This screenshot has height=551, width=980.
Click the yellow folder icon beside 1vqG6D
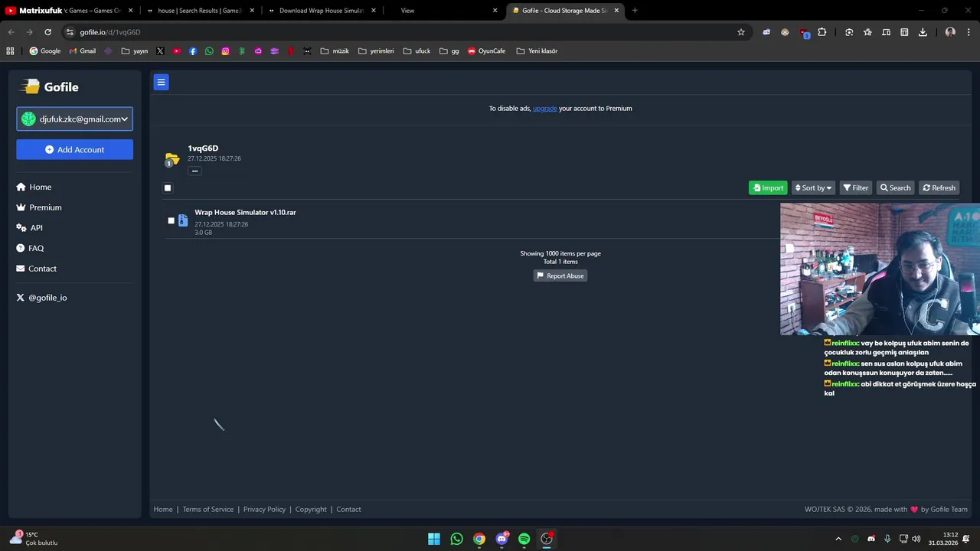click(172, 159)
